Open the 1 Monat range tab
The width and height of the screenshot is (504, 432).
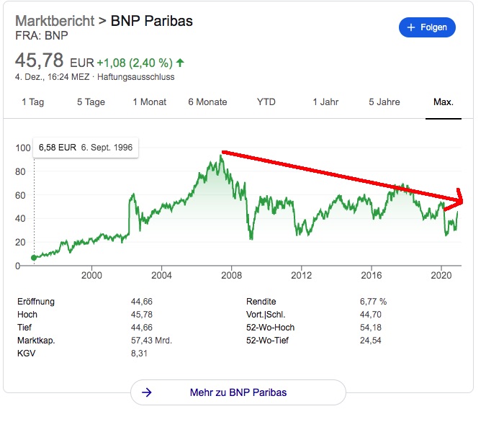tap(150, 102)
